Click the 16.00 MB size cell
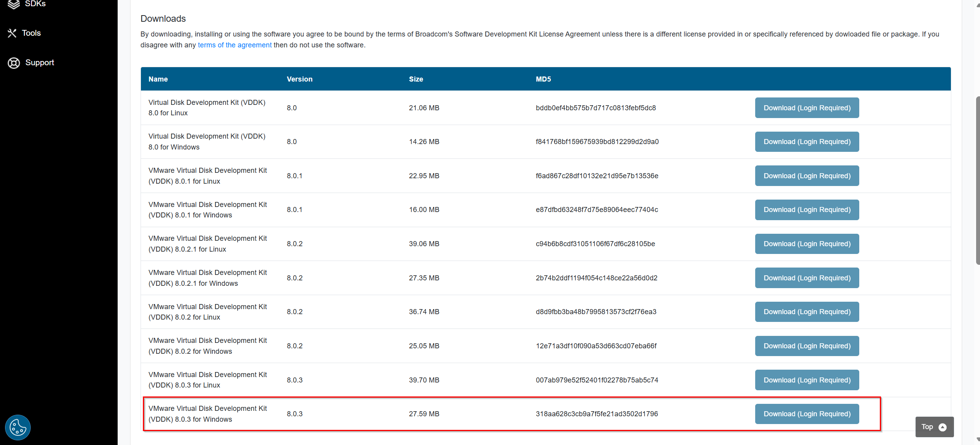The height and width of the screenshot is (445, 980). click(x=424, y=210)
